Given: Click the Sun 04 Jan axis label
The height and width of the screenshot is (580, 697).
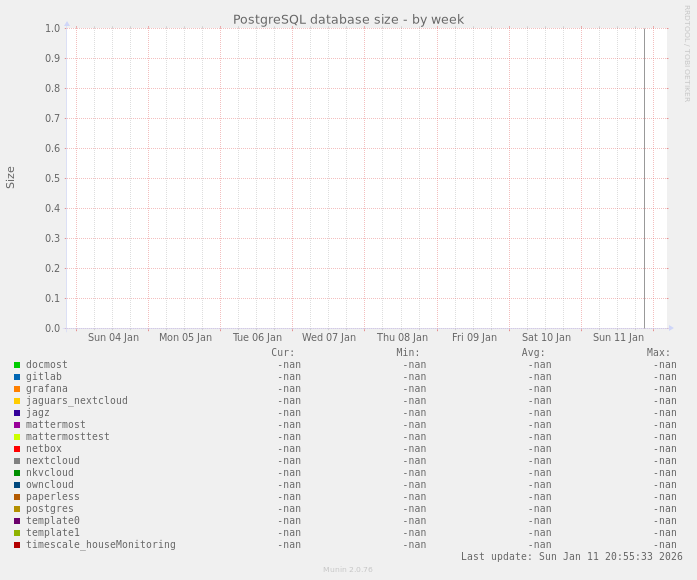Looking at the screenshot, I should coord(113,338).
